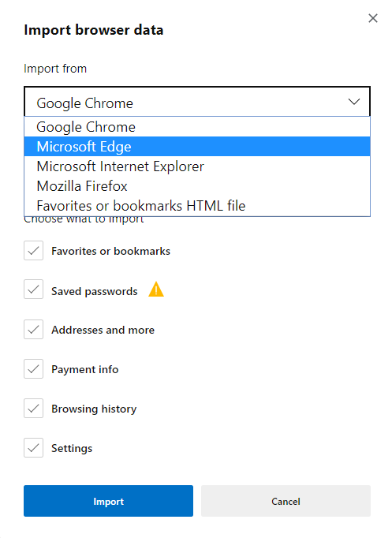Click the blue Import button

[108, 501]
